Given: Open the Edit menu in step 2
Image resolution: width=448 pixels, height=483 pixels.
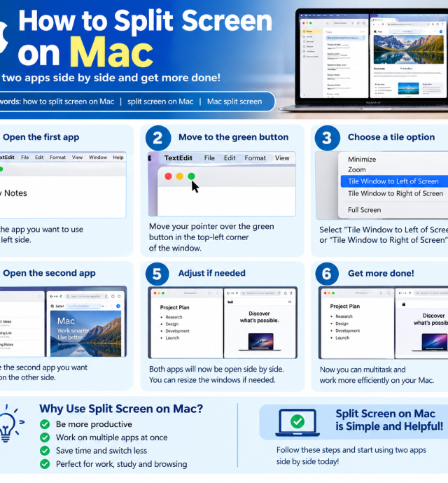Looking at the screenshot, I should [x=230, y=158].
